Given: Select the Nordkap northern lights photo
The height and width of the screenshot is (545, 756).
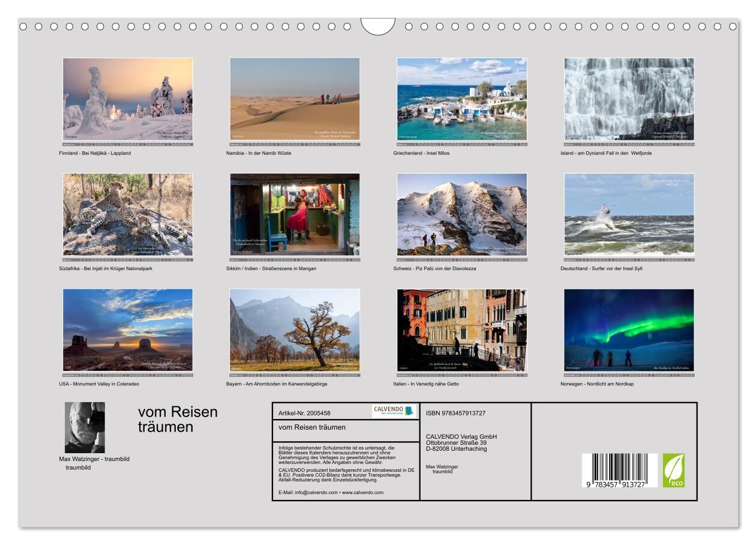Looking at the screenshot, I should tap(629, 330).
